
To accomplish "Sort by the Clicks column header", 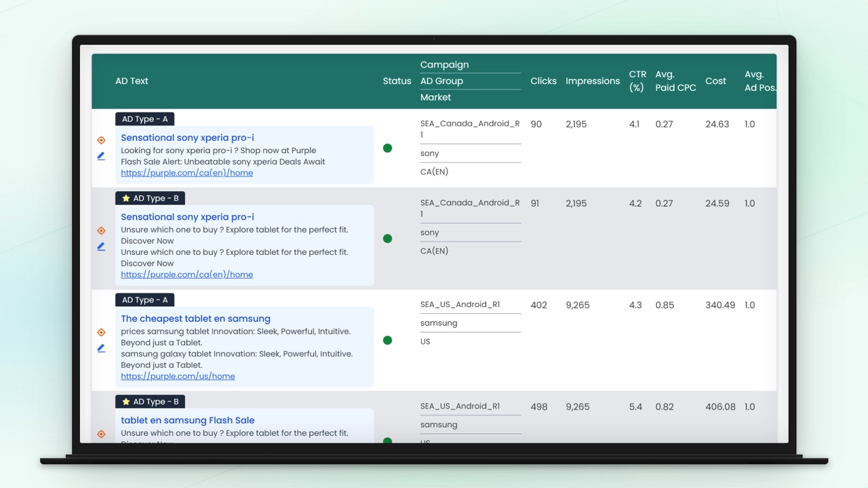I will click(x=543, y=81).
